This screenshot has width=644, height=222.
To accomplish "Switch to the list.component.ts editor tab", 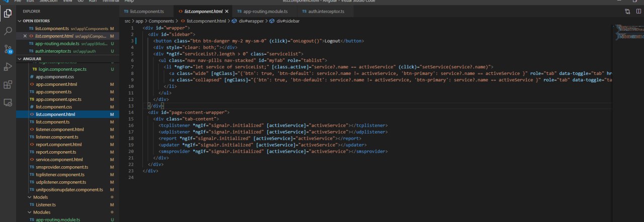I will point(147,11).
